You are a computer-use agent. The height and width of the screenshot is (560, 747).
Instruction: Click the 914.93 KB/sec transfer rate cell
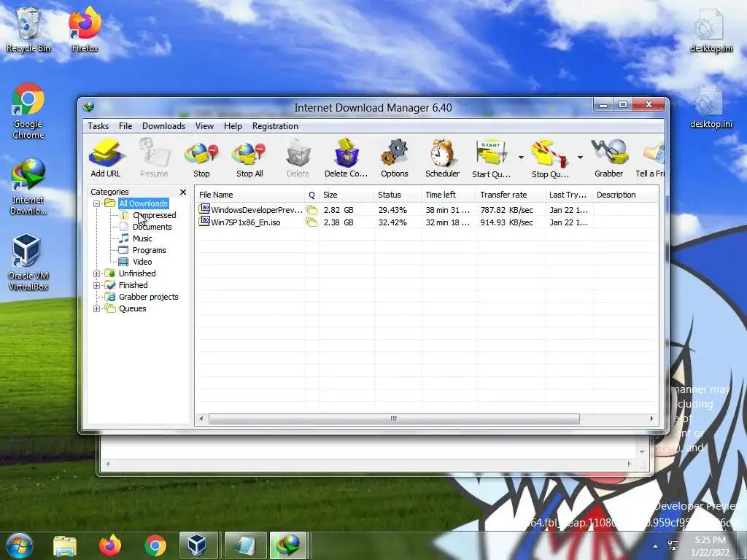click(x=506, y=222)
